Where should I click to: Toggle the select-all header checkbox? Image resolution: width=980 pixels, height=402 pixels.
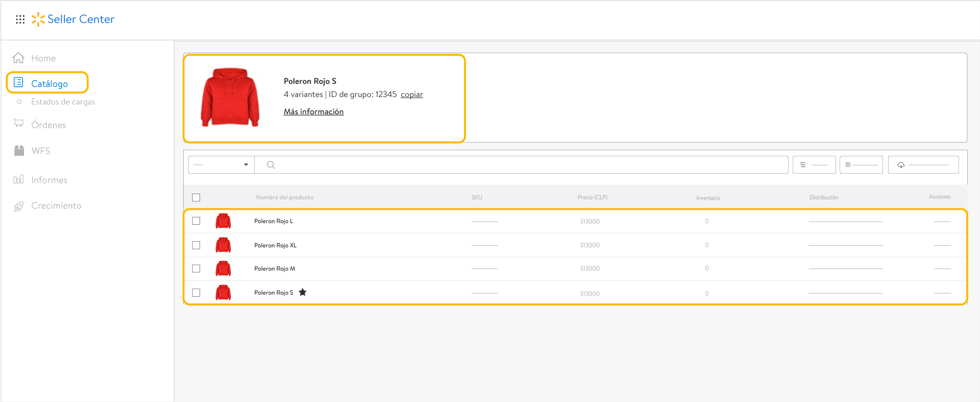tap(196, 198)
